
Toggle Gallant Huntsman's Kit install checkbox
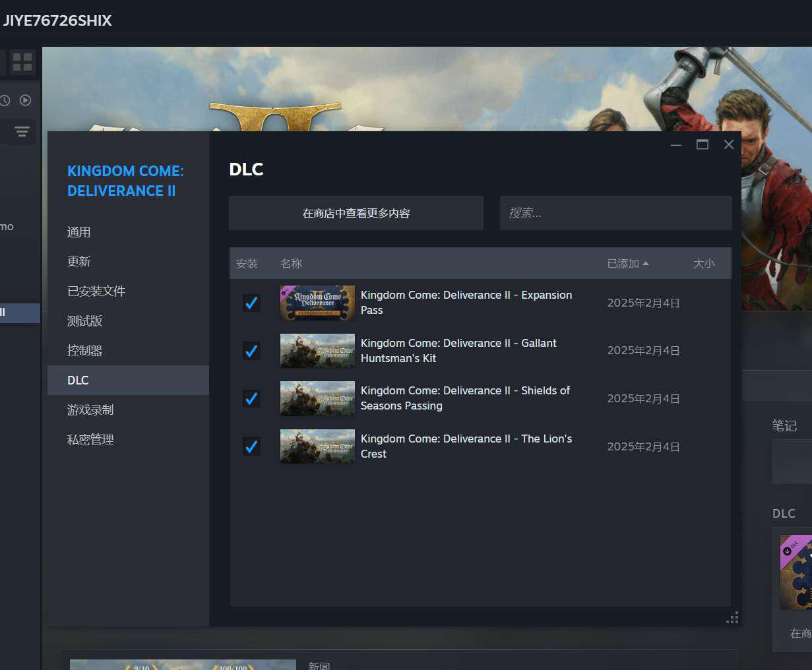[x=251, y=351]
